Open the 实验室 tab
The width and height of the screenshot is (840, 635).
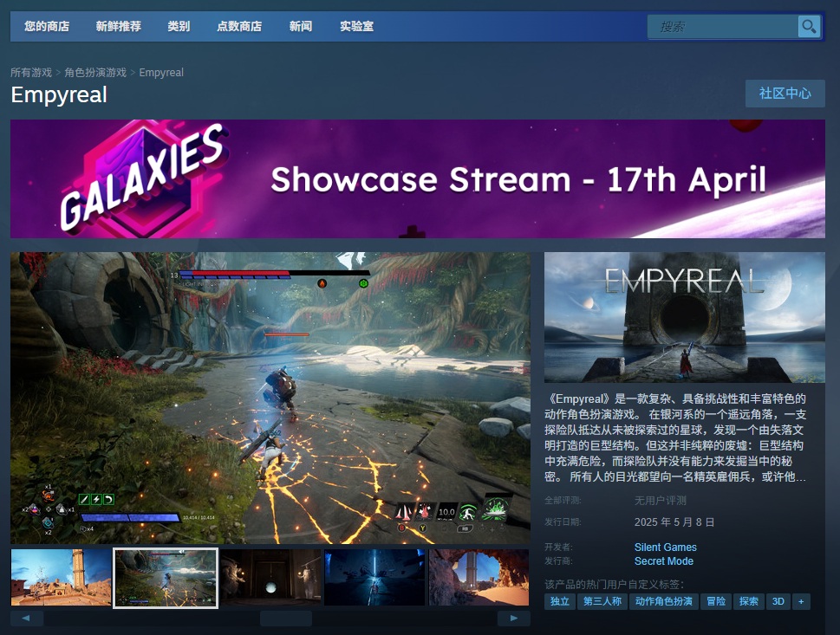357,26
